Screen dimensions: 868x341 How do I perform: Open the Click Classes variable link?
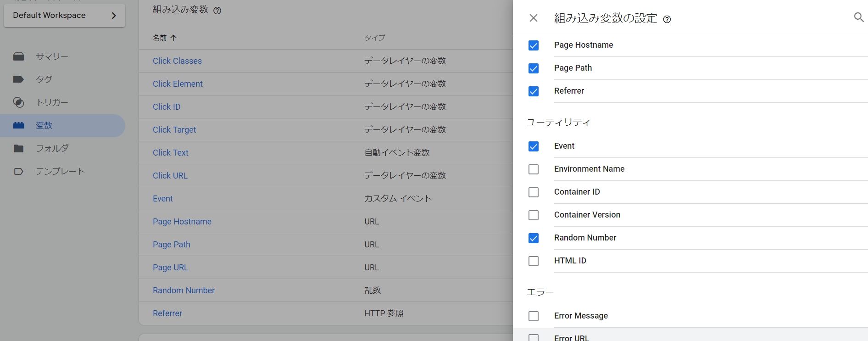click(x=177, y=61)
